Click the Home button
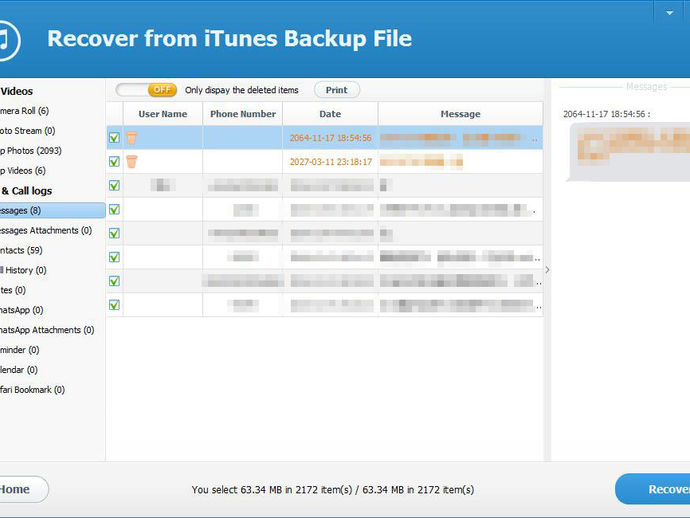690x518 pixels. point(24,489)
